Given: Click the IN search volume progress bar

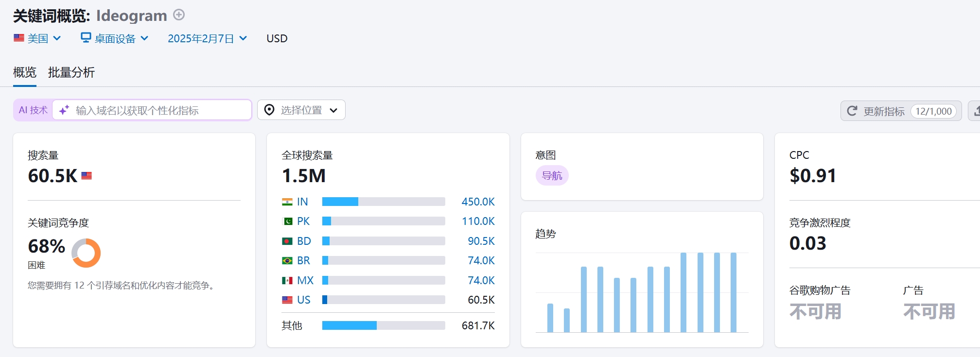Looking at the screenshot, I should (x=384, y=202).
